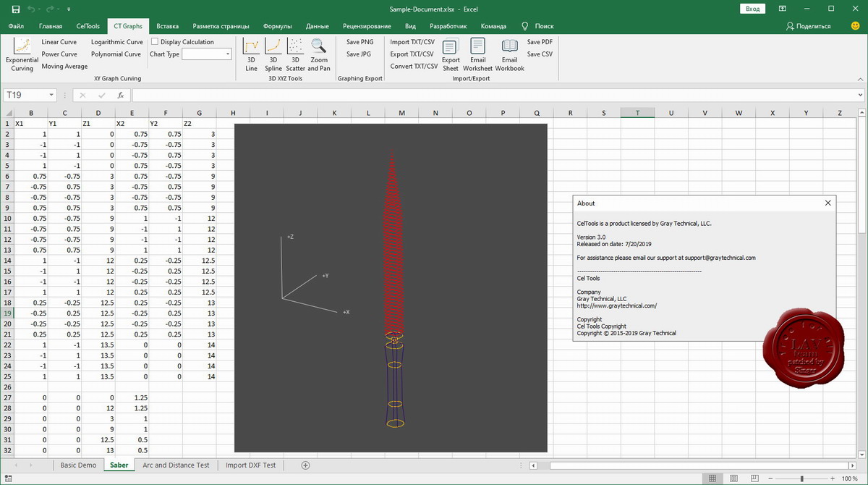Click the Undo arrow icon
This screenshot has height=485, width=868.
click(31, 9)
